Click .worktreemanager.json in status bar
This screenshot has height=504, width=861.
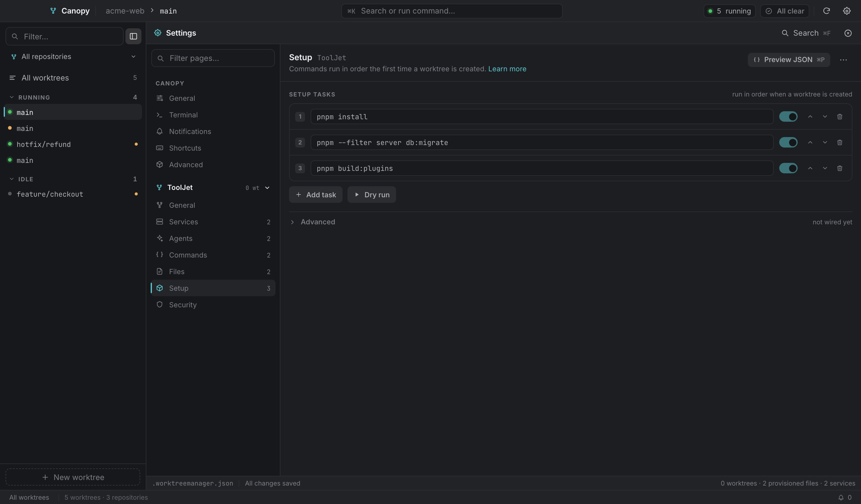click(x=193, y=483)
